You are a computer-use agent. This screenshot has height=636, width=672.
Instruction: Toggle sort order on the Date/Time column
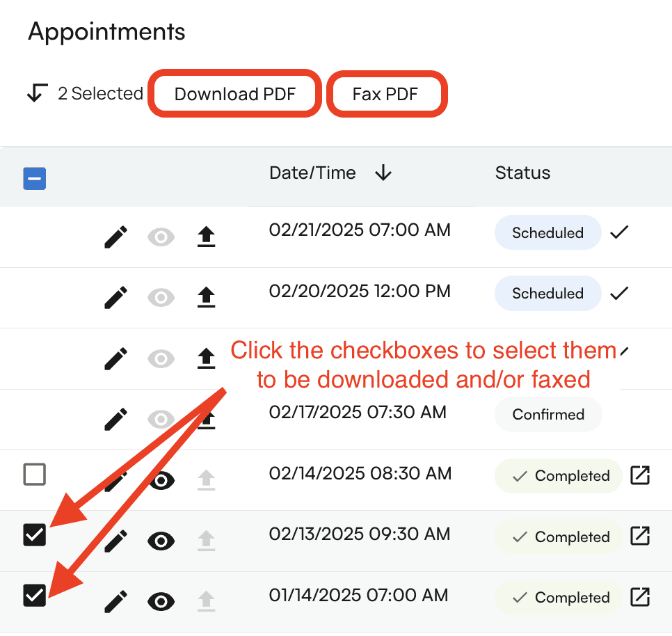pyautogui.click(x=383, y=173)
